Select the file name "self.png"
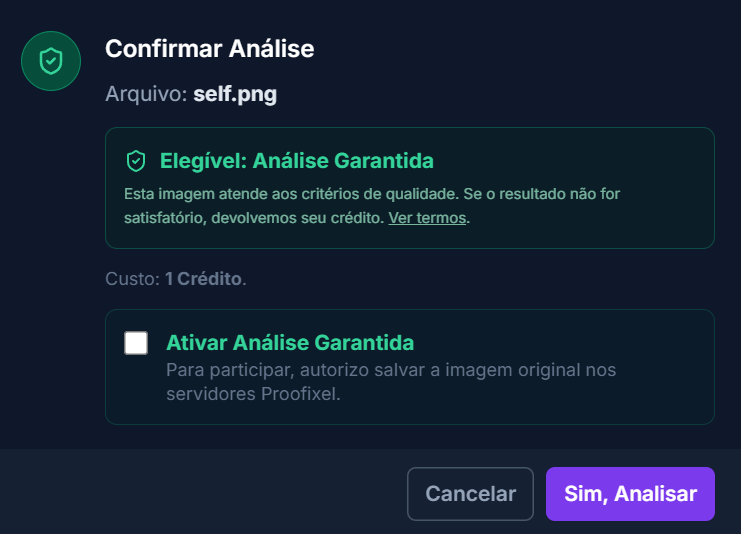 tap(235, 95)
